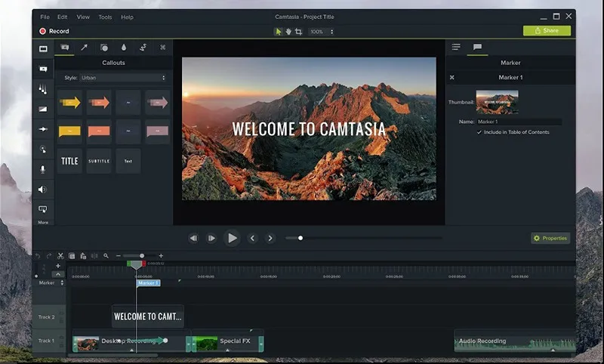Choose the SUBTITLE text callout
Viewport: 604px width, 364px height.
click(x=99, y=161)
